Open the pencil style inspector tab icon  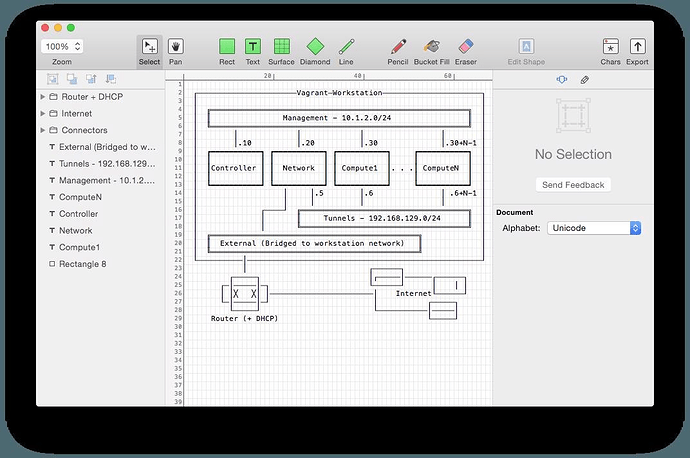[x=584, y=80]
